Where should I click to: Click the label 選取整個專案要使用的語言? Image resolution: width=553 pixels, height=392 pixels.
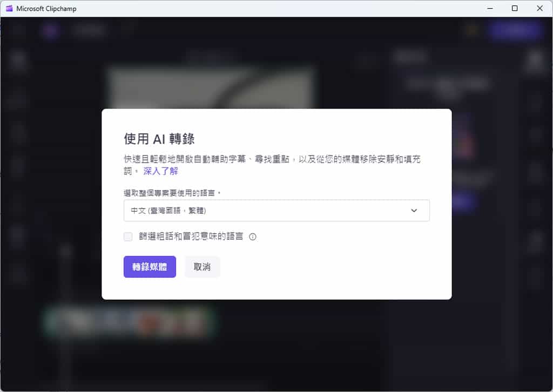(172, 193)
